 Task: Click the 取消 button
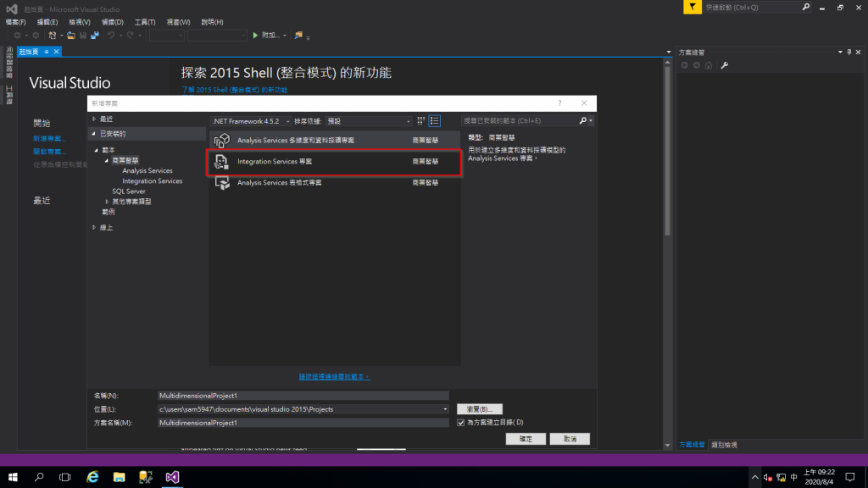point(570,439)
